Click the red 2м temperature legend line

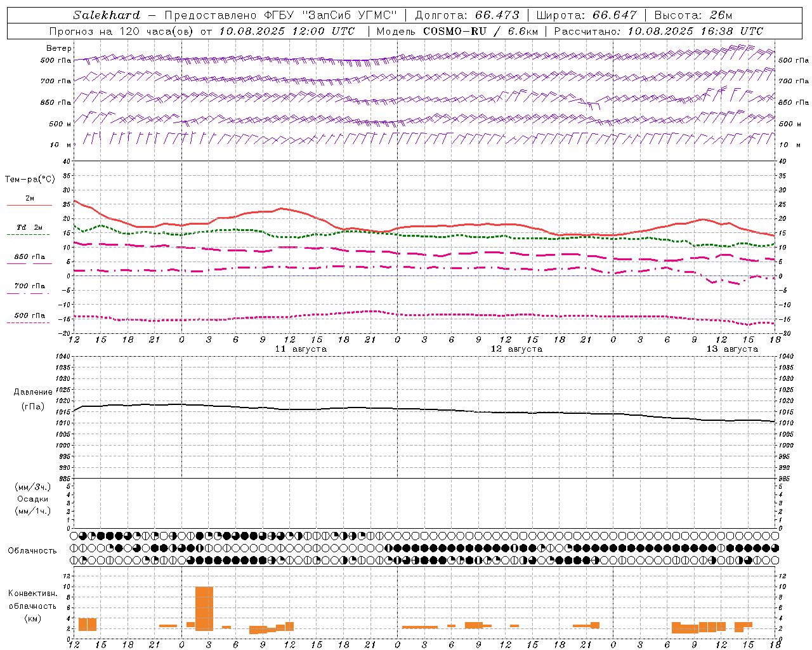[x=29, y=205]
